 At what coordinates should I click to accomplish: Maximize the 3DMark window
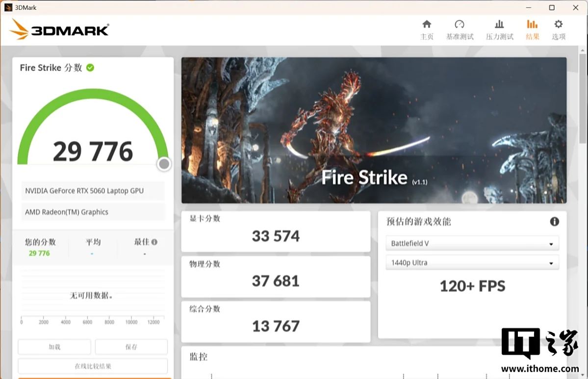552,7
